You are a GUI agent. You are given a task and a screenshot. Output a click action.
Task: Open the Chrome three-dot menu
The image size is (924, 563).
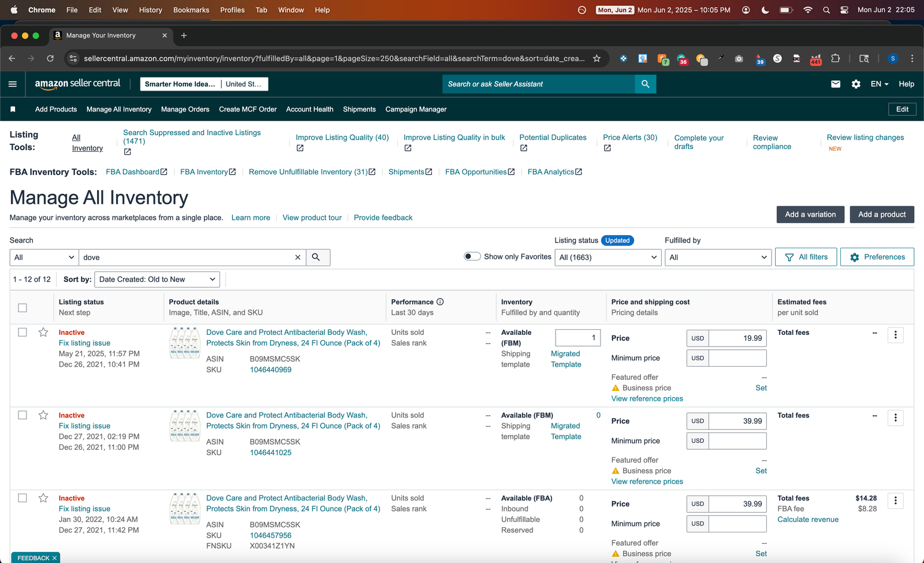(912, 58)
